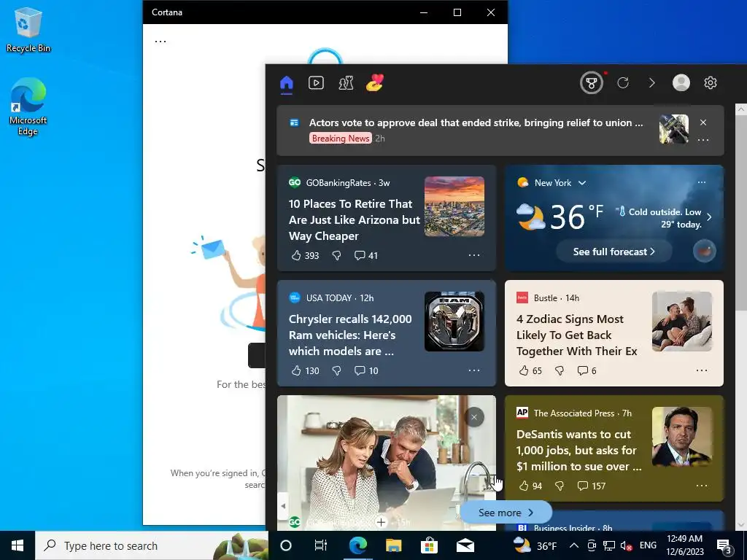Open comments on Zodiac Signs article
This screenshot has width=747, height=560.
[587, 371]
